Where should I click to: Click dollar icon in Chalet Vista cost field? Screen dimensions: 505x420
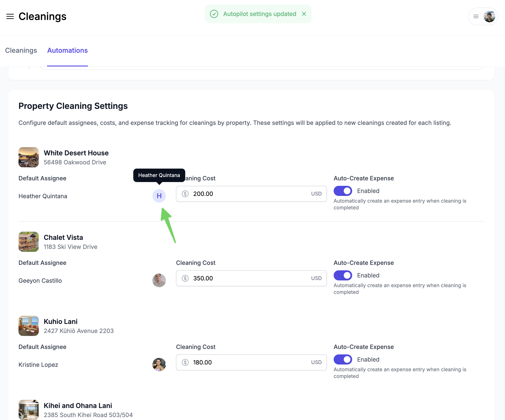[185, 278]
